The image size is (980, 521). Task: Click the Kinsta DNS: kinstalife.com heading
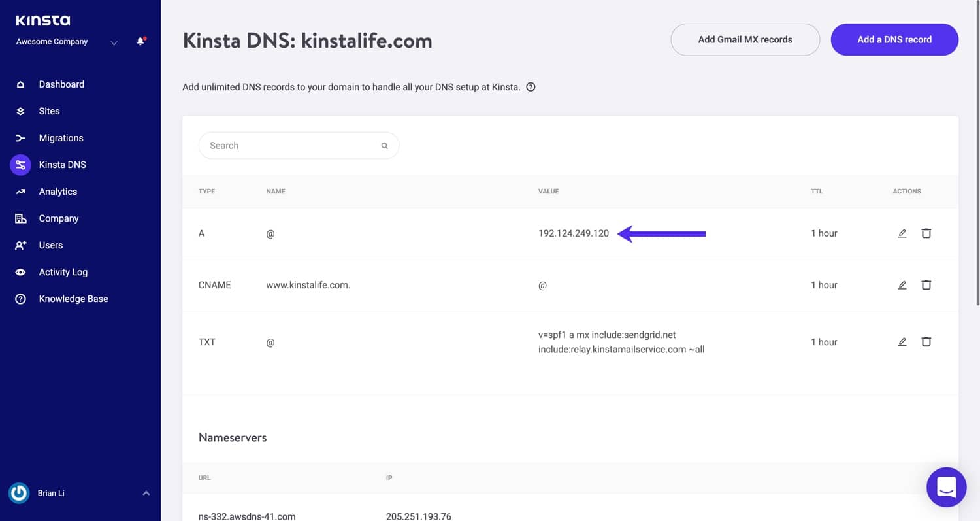(307, 41)
